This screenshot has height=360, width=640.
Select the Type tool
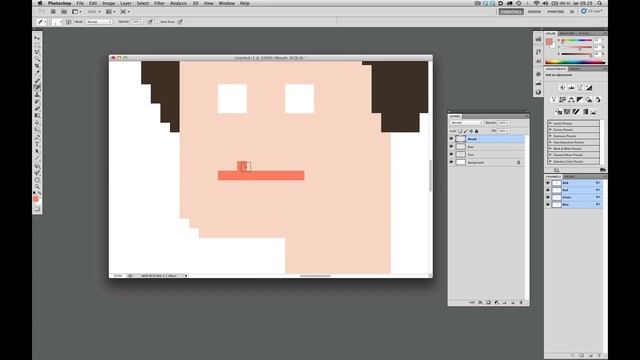[x=37, y=144]
